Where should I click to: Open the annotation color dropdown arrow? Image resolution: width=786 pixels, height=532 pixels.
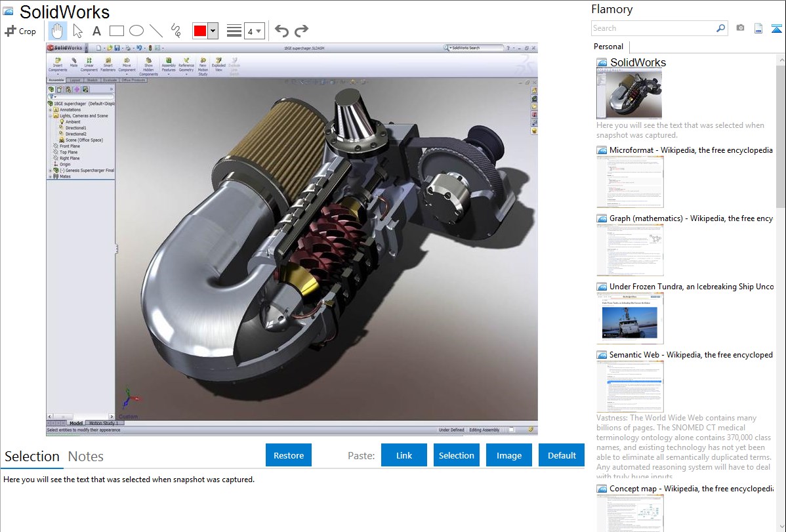pyautogui.click(x=213, y=31)
